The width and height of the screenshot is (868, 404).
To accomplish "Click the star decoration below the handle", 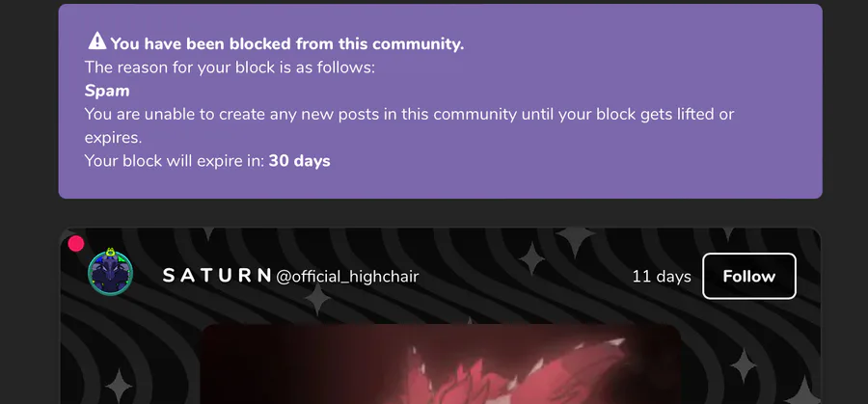I will pos(317,301).
